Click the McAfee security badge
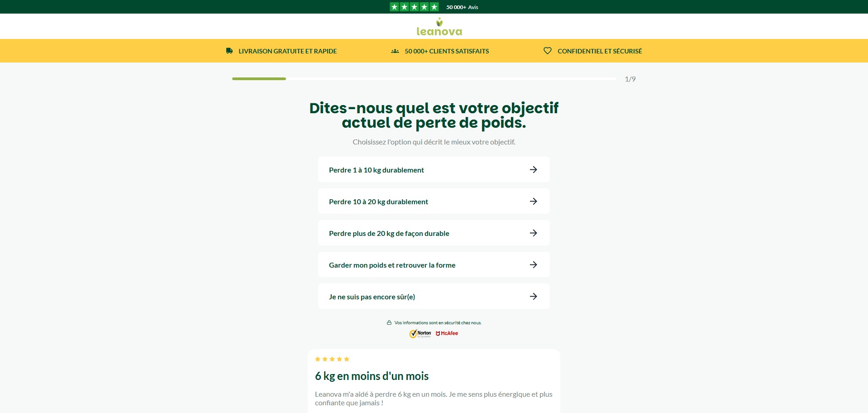The height and width of the screenshot is (413, 868). coord(447,333)
